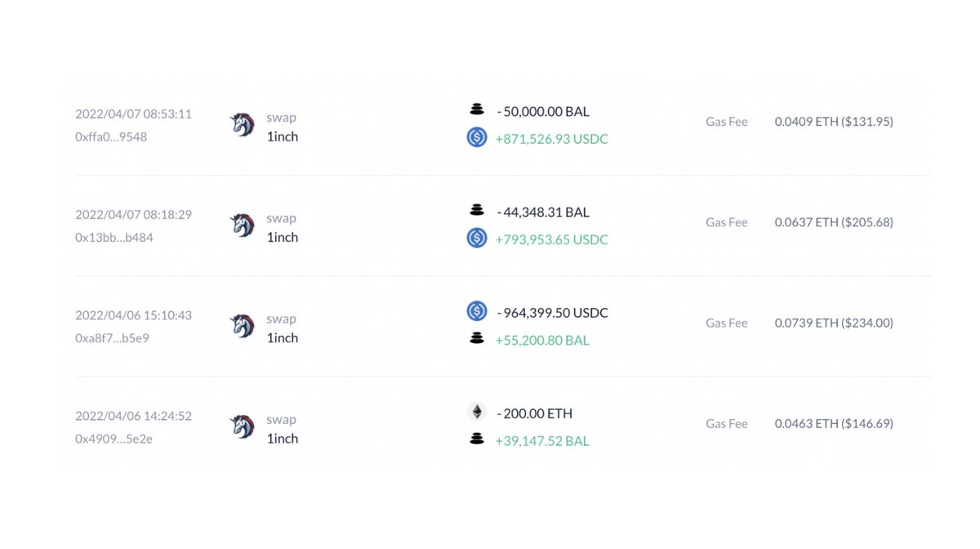Open transaction hash 0xffa0...9548
Screen dimensions: 980x549
pyautogui.click(x=111, y=137)
